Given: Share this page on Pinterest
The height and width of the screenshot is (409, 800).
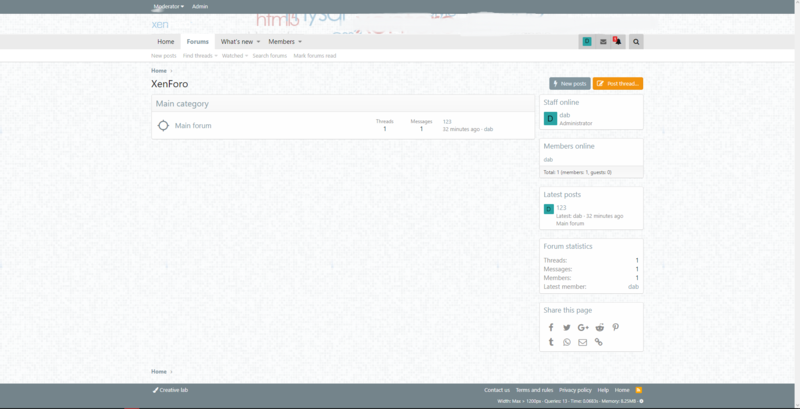Looking at the screenshot, I should coord(616,327).
